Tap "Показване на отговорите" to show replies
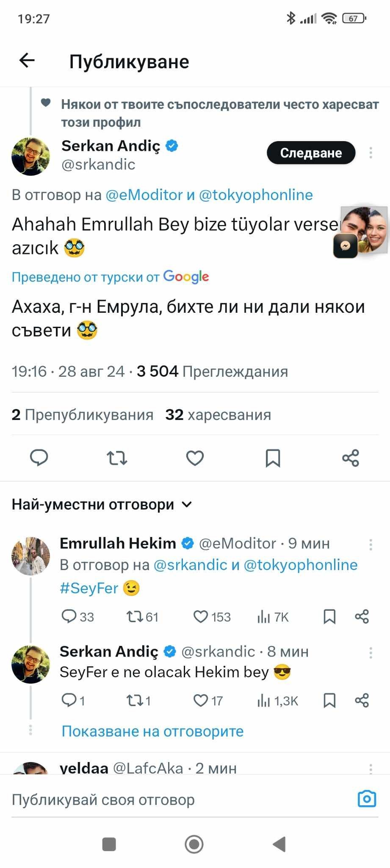The image size is (390, 868). [x=152, y=731]
